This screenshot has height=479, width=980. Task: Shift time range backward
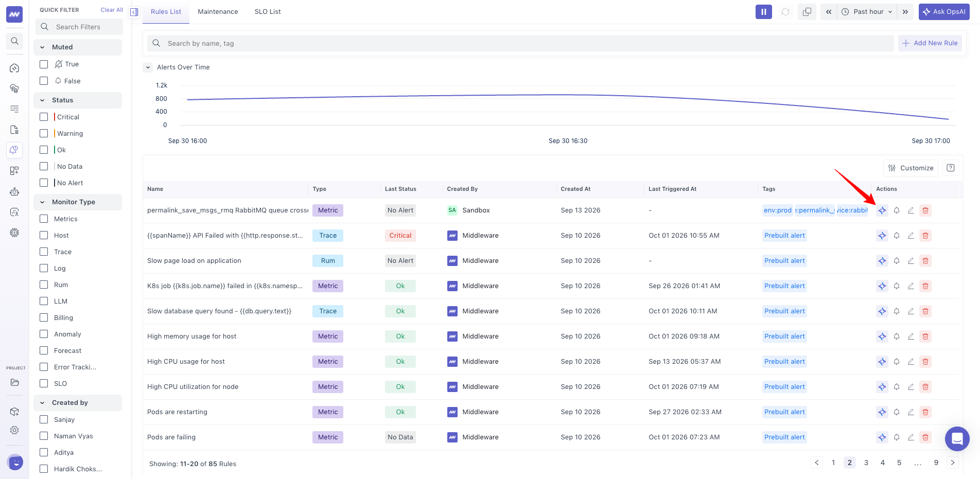[x=829, y=12]
